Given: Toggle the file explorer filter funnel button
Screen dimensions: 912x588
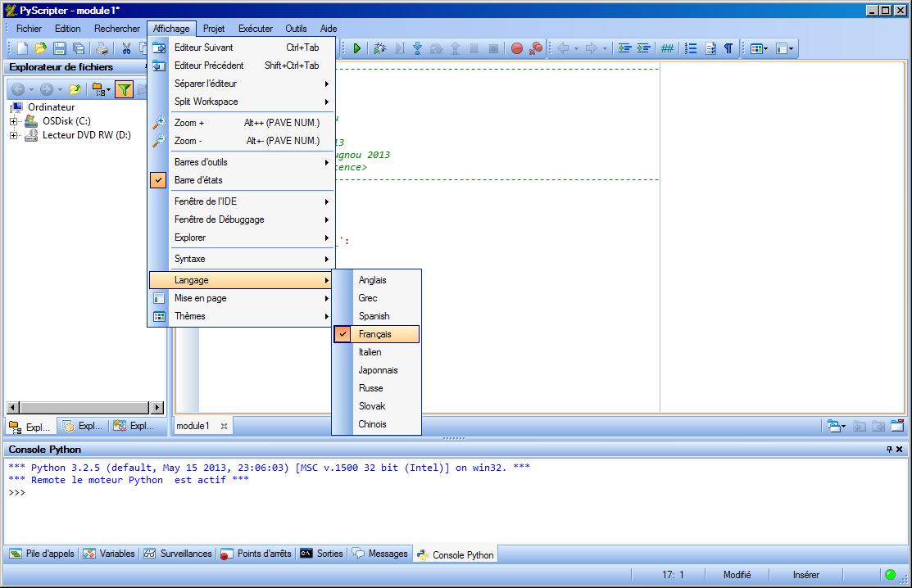Looking at the screenshot, I should (124, 89).
